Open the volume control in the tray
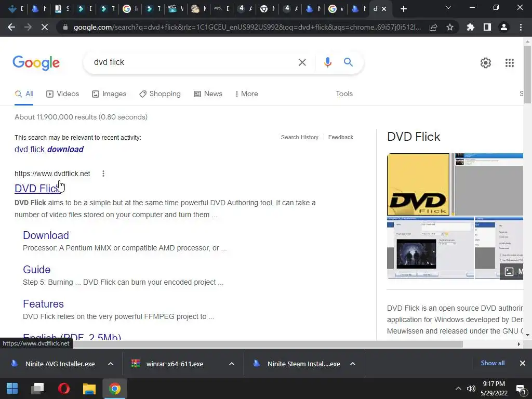 click(471, 389)
